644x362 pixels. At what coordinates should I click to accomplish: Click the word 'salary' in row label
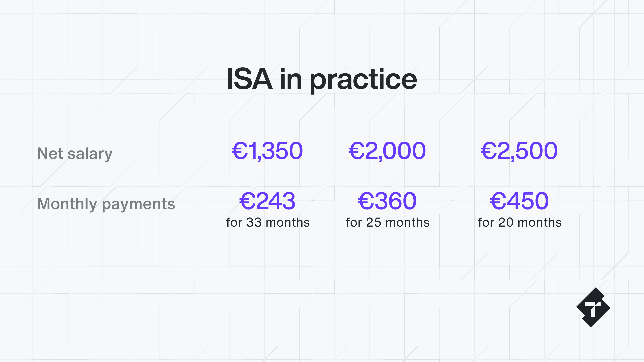point(90,154)
